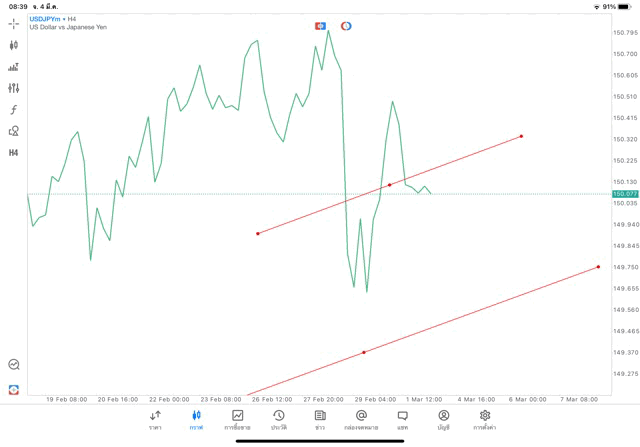The width and height of the screenshot is (640, 447).
Task: Open the H4 timeframe selector
Action: 14,153
